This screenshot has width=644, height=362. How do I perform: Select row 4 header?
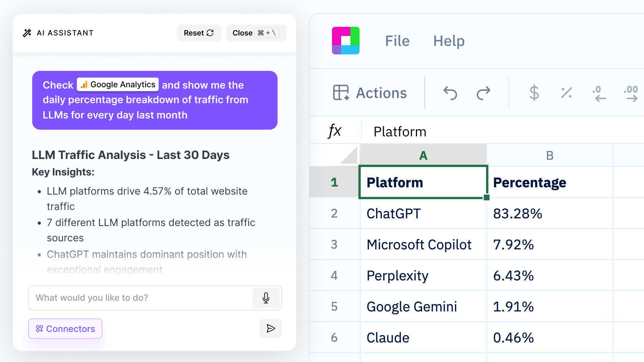click(x=334, y=275)
